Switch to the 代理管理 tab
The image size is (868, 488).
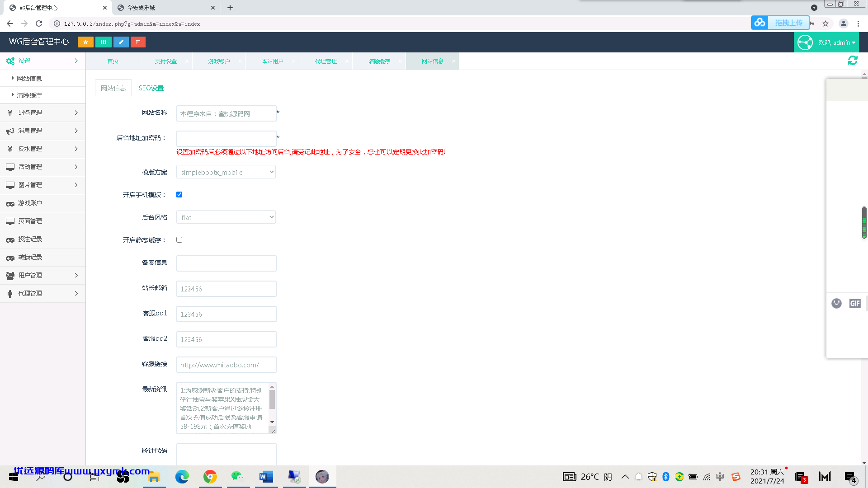coord(326,61)
